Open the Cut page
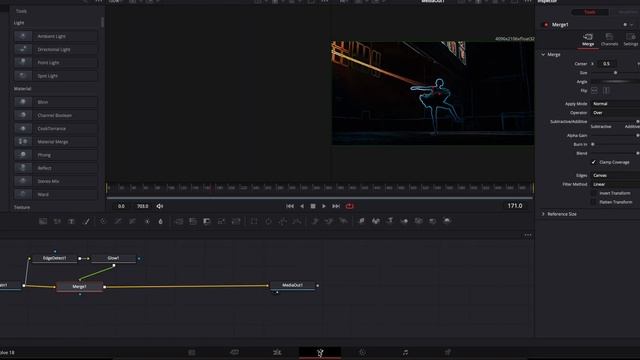 pyautogui.click(x=234, y=352)
